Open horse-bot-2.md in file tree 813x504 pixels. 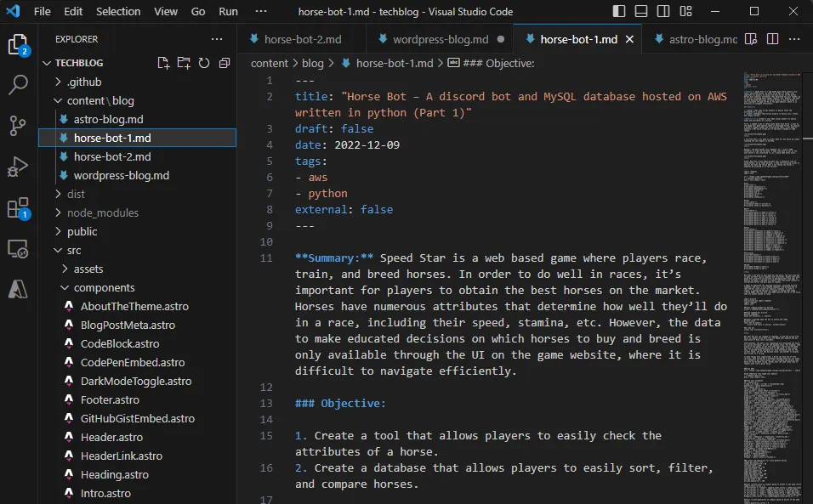click(138, 156)
